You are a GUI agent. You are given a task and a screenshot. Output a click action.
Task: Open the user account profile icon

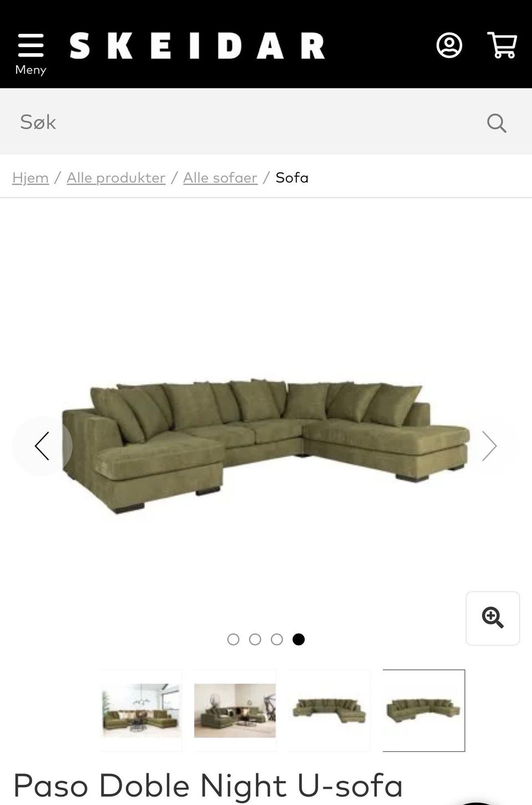[x=449, y=45]
